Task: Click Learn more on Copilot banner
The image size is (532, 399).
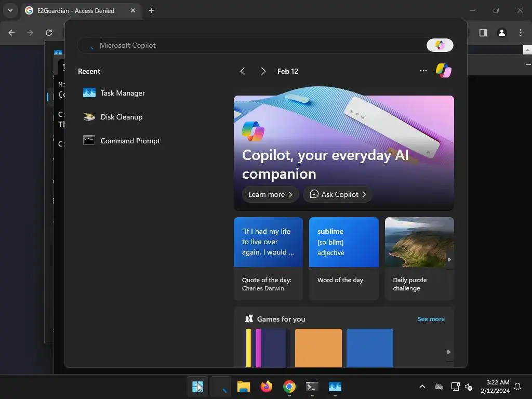Action: [x=270, y=194]
